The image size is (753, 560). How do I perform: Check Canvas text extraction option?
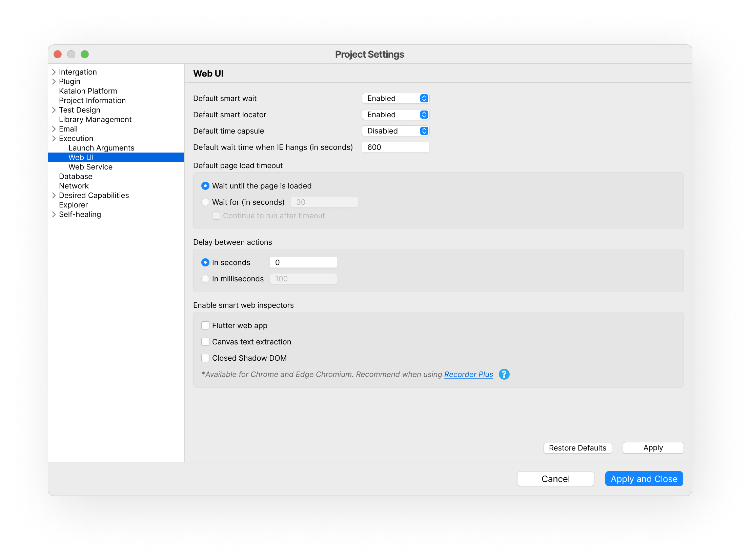point(205,342)
